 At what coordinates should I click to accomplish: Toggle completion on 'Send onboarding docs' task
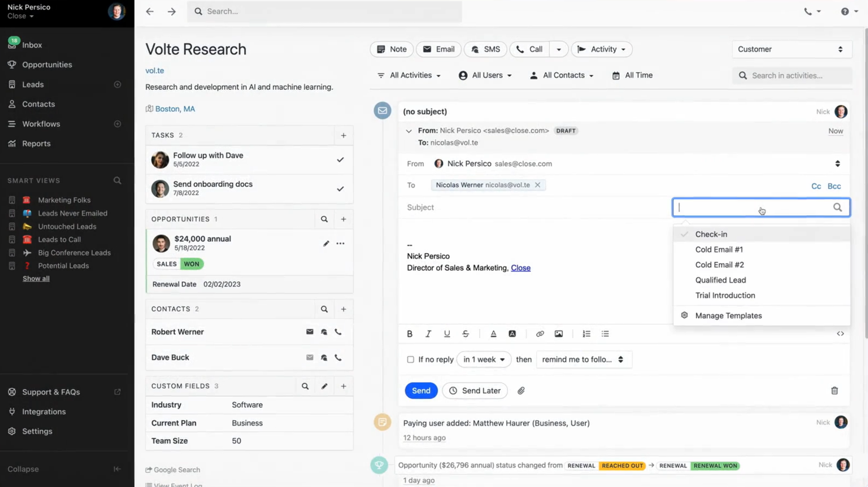pyautogui.click(x=341, y=188)
